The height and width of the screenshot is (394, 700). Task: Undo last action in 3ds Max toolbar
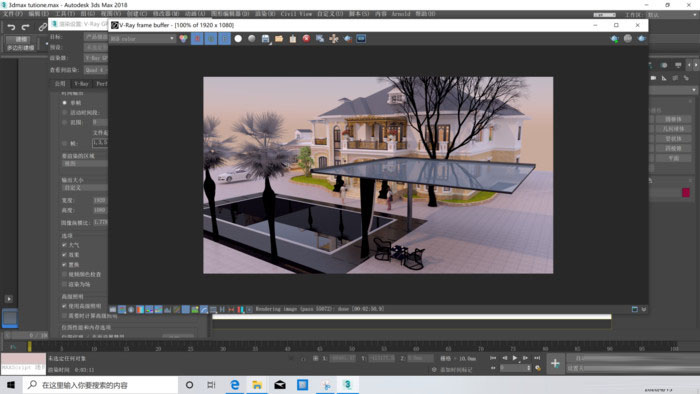[11, 27]
